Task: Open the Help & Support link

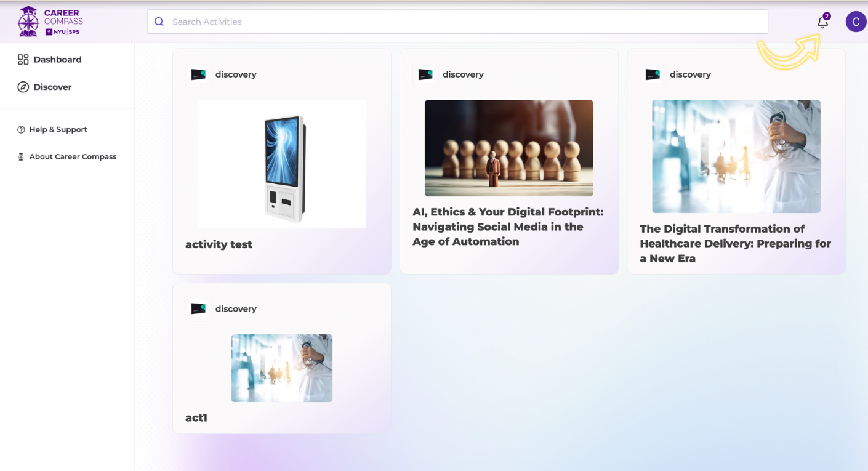Action: point(58,129)
